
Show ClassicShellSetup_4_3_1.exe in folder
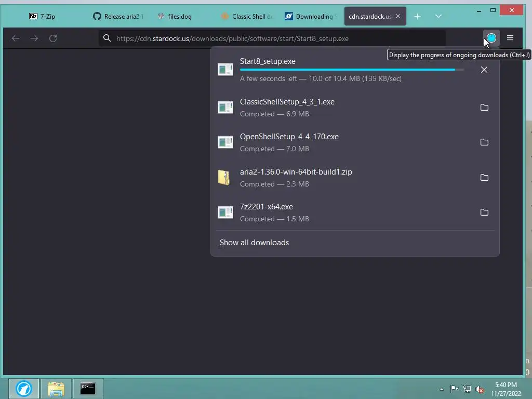coord(484,108)
